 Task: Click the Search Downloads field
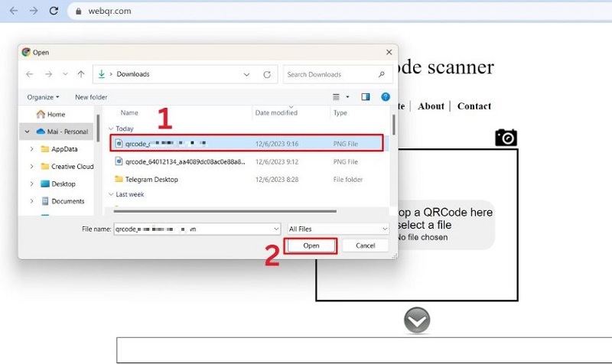[330, 74]
